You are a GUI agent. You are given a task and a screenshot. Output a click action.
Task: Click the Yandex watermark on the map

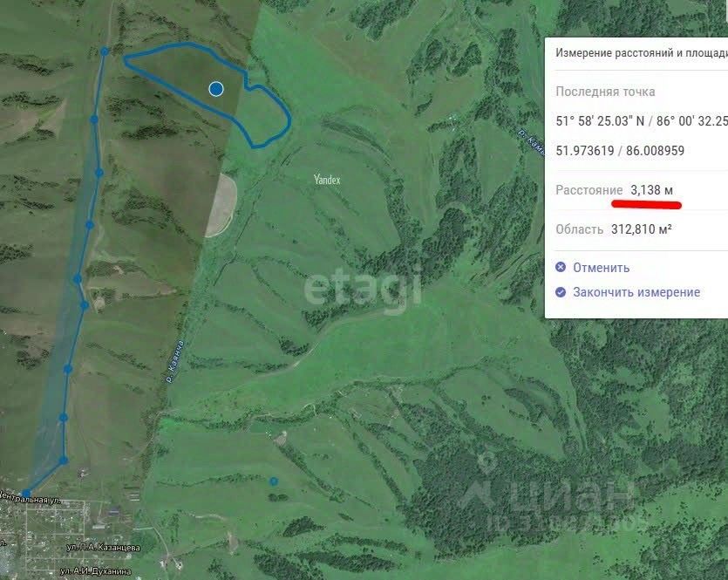(x=327, y=180)
